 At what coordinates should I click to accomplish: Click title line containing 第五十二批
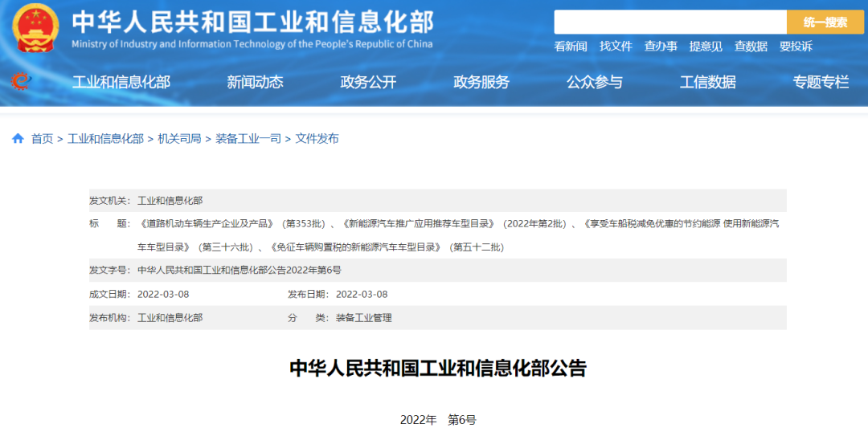(321, 247)
